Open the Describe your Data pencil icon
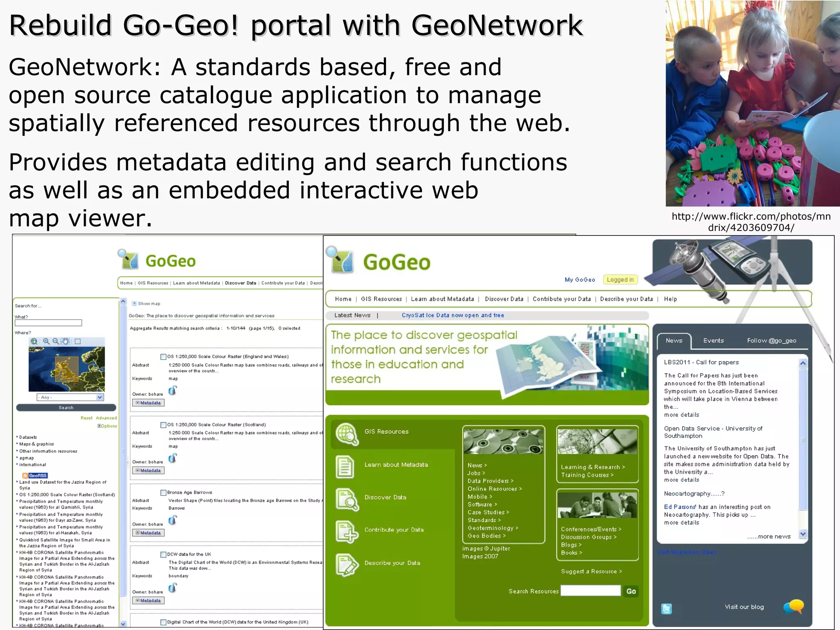This screenshot has width=840, height=630. coord(347,565)
